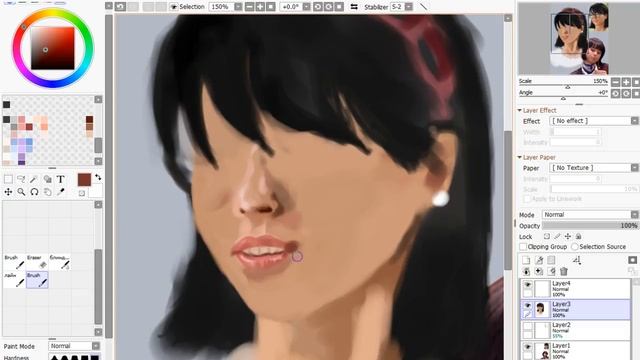
Task: Hide Layer1 using its eye icon
Action: click(x=527, y=347)
